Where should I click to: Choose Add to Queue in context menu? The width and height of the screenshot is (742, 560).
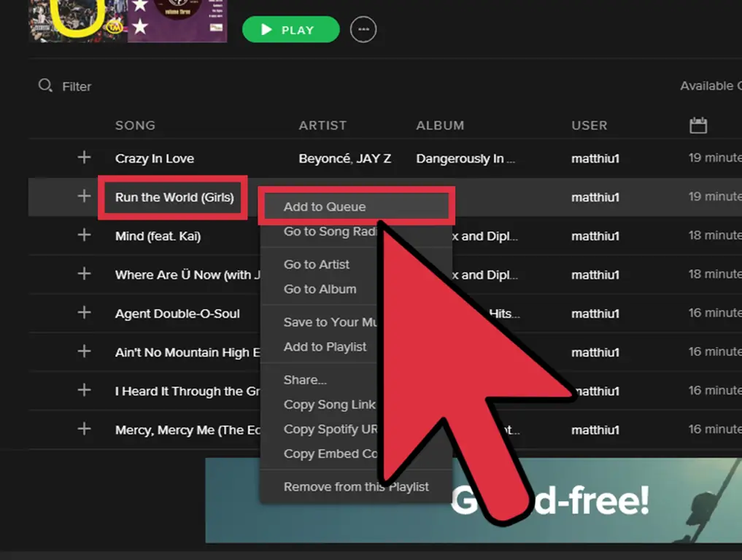356,206
